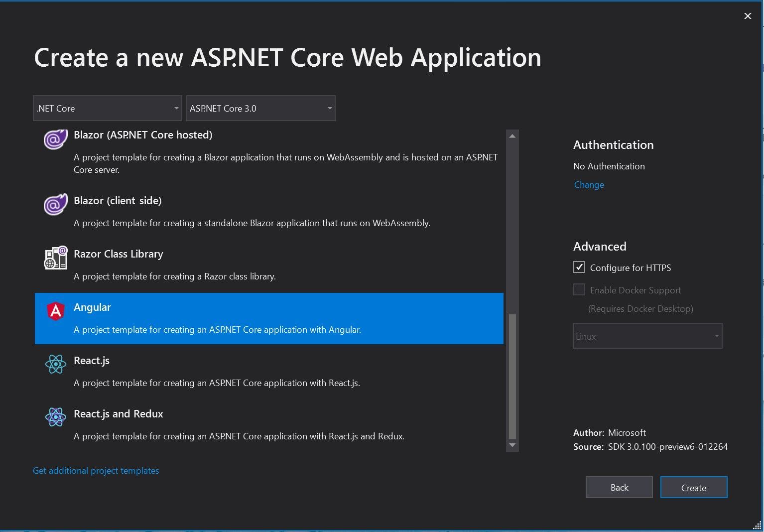Click the React.js and Redux icon
764x532 pixels.
click(55, 417)
